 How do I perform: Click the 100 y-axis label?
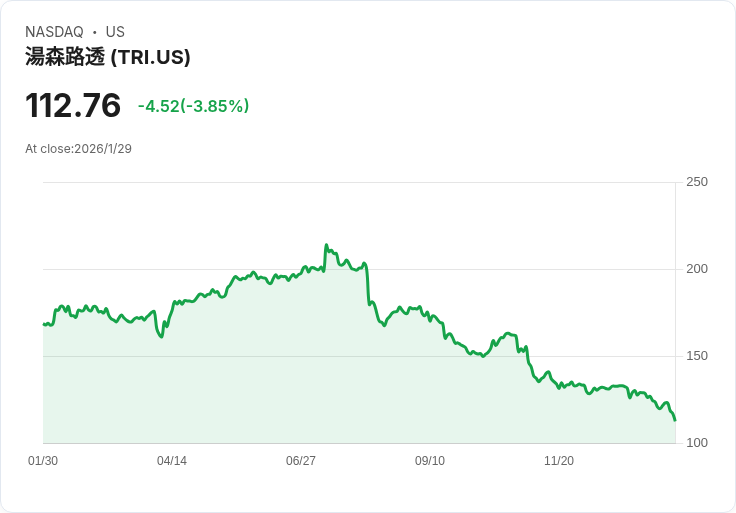point(697,443)
